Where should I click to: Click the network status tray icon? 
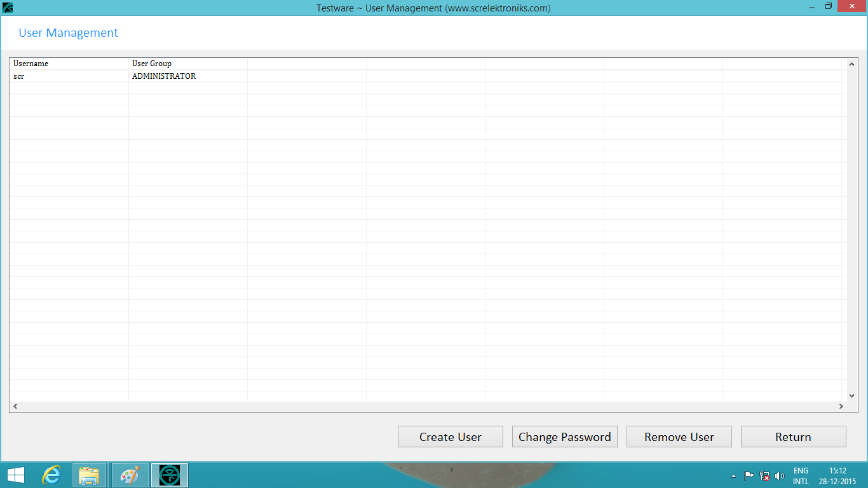pyautogui.click(x=764, y=476)
